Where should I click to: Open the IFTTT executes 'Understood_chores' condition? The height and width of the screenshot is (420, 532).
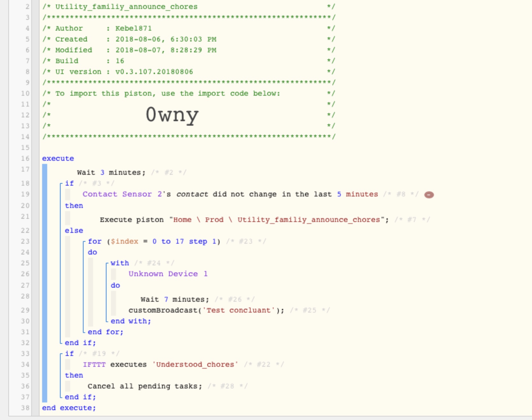160,365
